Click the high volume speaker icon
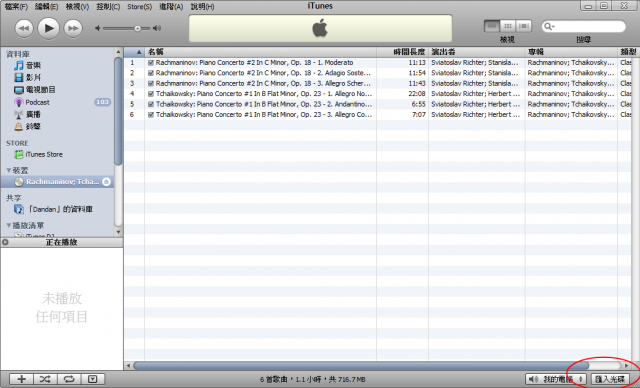Image resolution: width=640 pixels, height=388 pixels. click(x=157, y=28)
